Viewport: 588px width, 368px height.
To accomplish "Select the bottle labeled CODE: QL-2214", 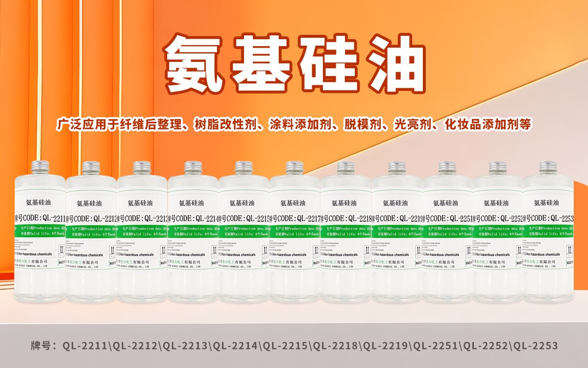I will 193,236.
